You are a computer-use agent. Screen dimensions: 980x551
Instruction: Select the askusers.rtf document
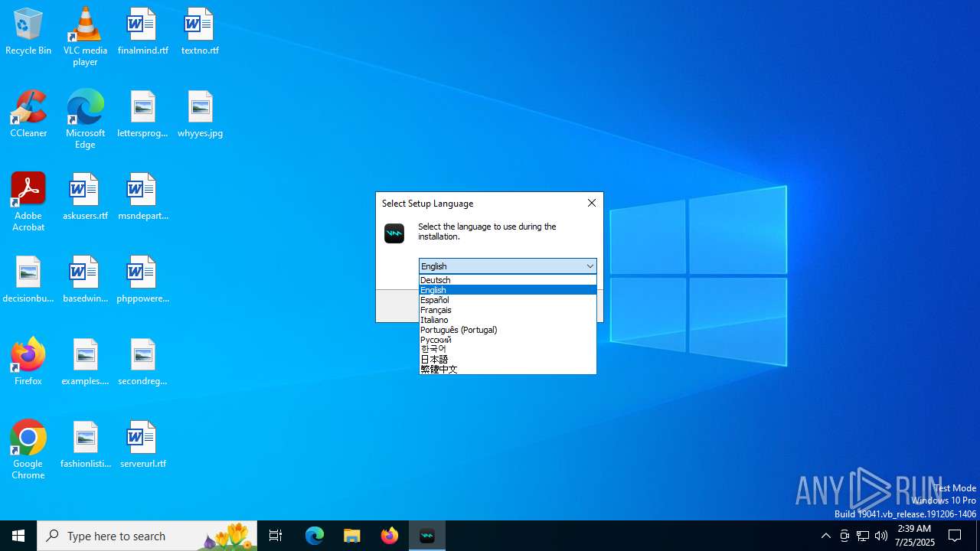pyautogui.click(x=85, y=197)
